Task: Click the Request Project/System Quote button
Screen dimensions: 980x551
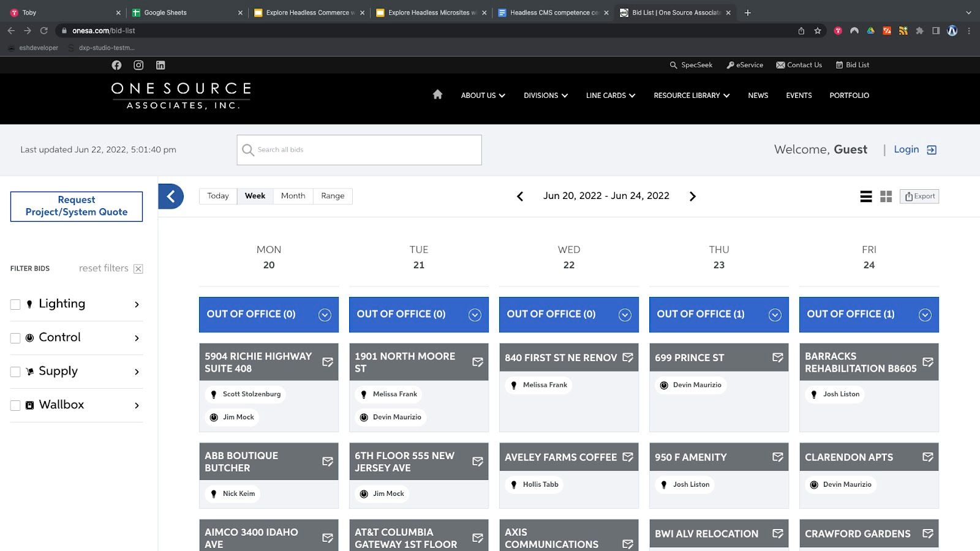Action: (77, 206)
